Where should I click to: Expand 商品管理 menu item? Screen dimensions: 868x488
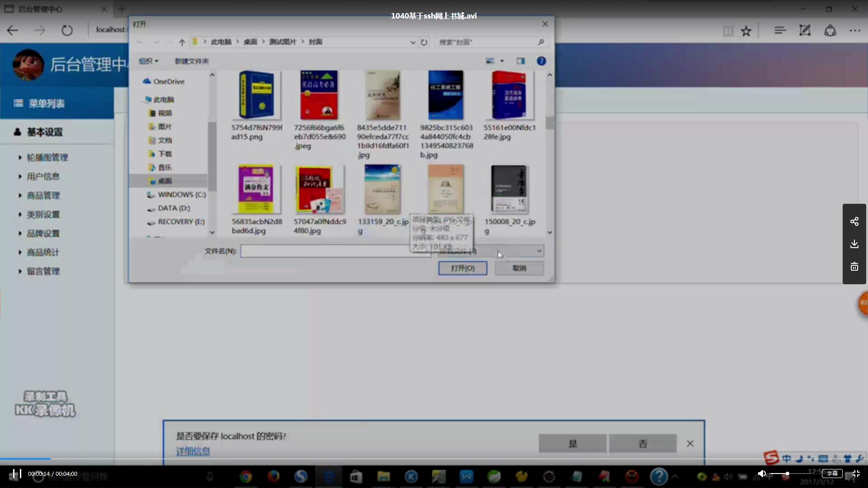point(43,195)
